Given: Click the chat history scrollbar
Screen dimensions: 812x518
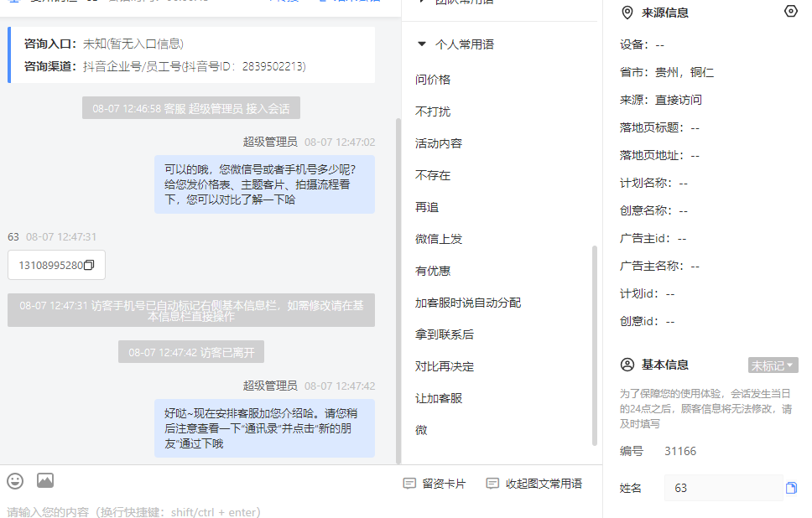Looking at the screenshot, I should [x=398, y=291].
